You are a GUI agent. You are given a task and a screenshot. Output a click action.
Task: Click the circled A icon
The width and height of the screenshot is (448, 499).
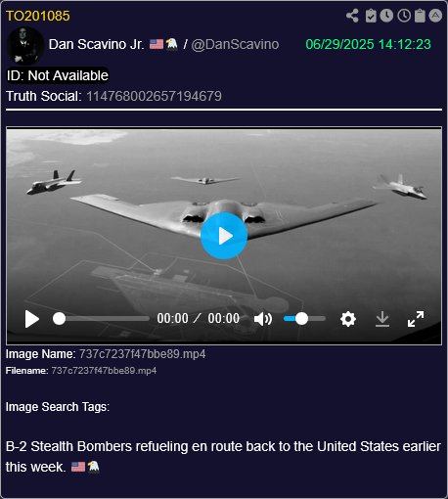435,16
